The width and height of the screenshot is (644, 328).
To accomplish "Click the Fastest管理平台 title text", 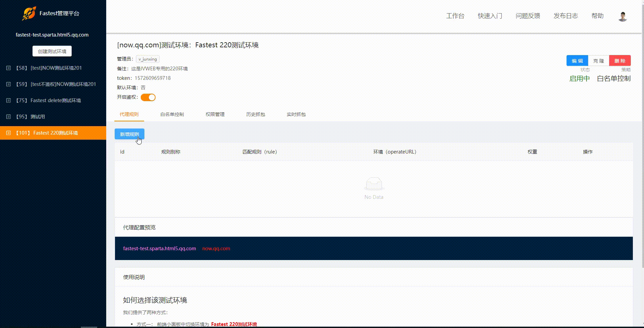I will (x=60, y=14).
